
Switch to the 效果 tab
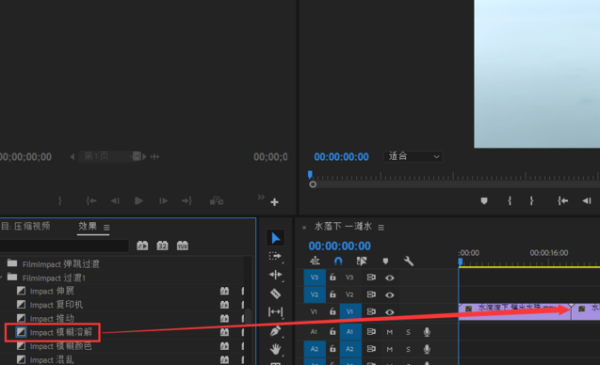click(88, 226)
